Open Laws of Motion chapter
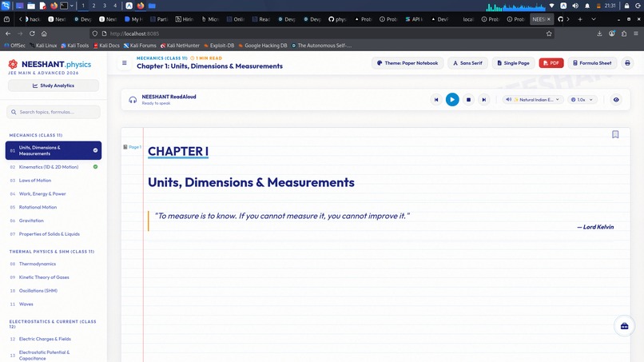644x362 pixels. pyautogui.click(x=54, y=181)
